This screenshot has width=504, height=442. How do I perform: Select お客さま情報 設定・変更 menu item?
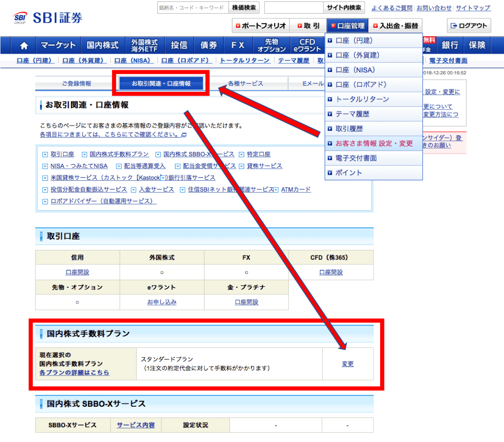tap(374, 143)
